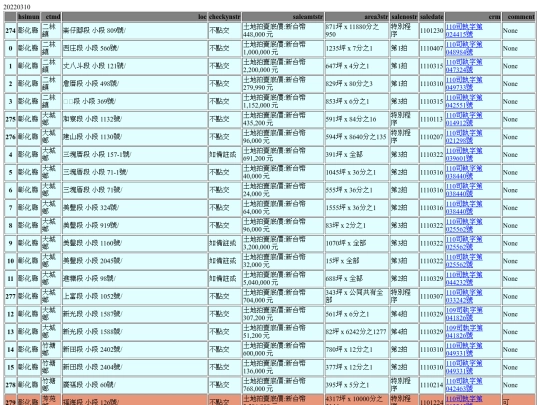Screen dimensions: 540x405
Task: Click the salenostr column header
Action: 404,17
